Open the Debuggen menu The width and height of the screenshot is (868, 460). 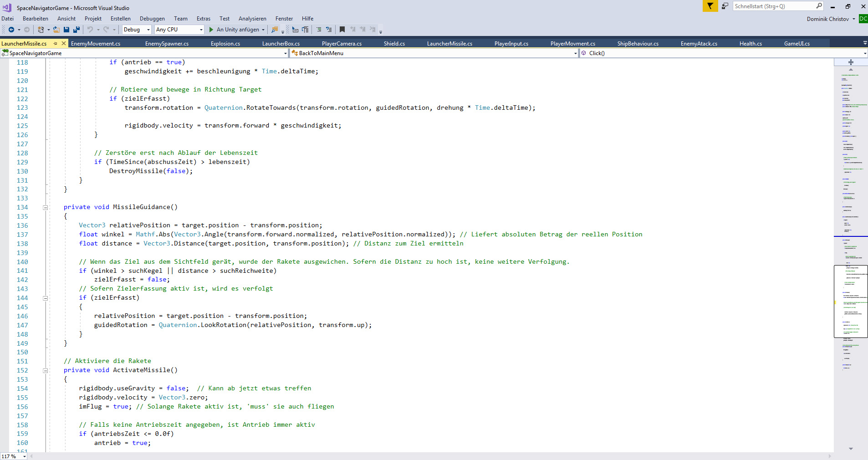(152, 19)
